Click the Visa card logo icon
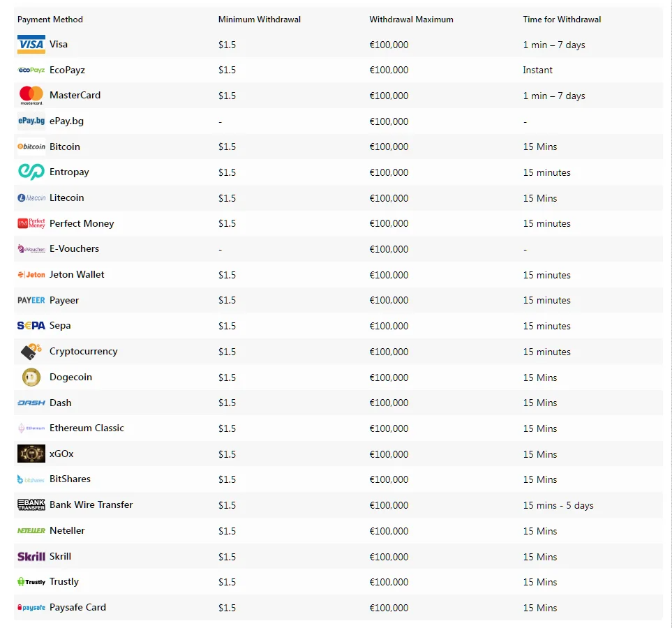Screen dimensions: 672x628 coord(31,45)
